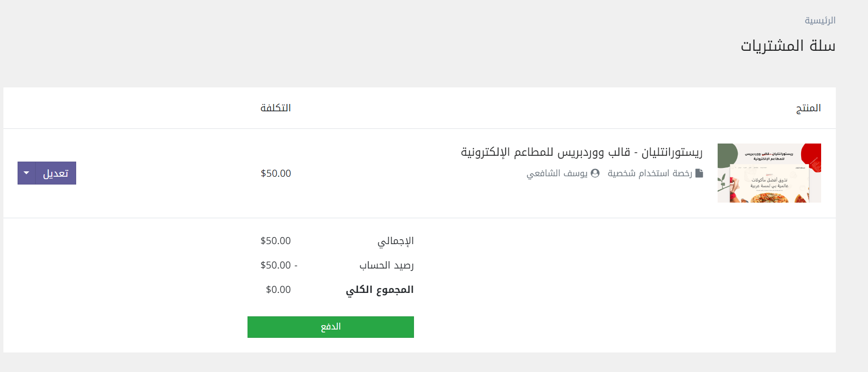Click the سلة المشتريات page heading
The width and height of the screenshot is (868, 372).
coord(788,46)
